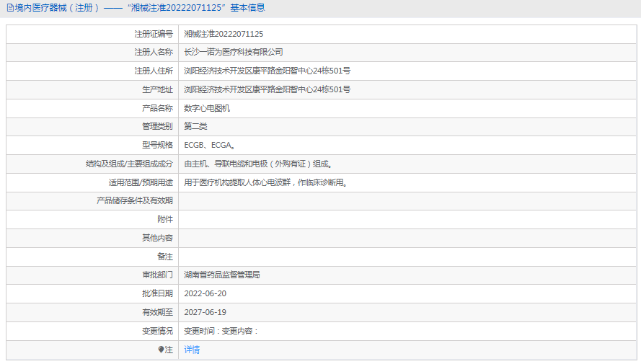Click the 产品储存条件及有效期 label
641x364 pixels.
[x=135, y=200]
